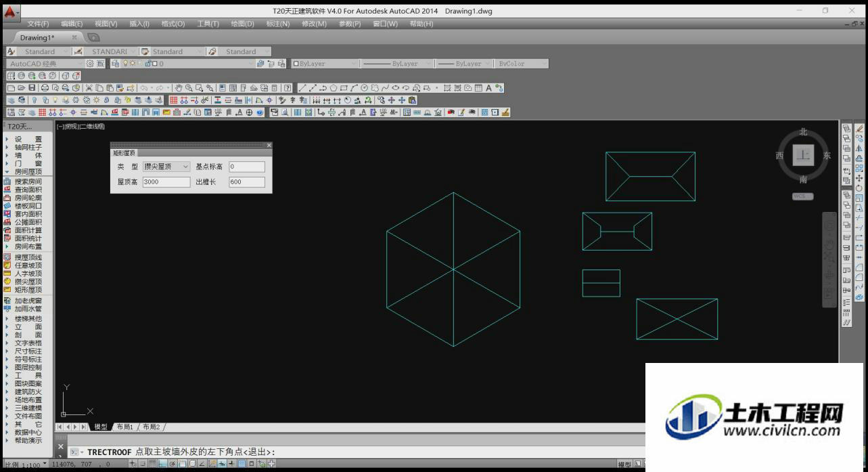
Task: Switch to the 布局2 layout tab
Action: pyautogui.click(x=152, y=427)
